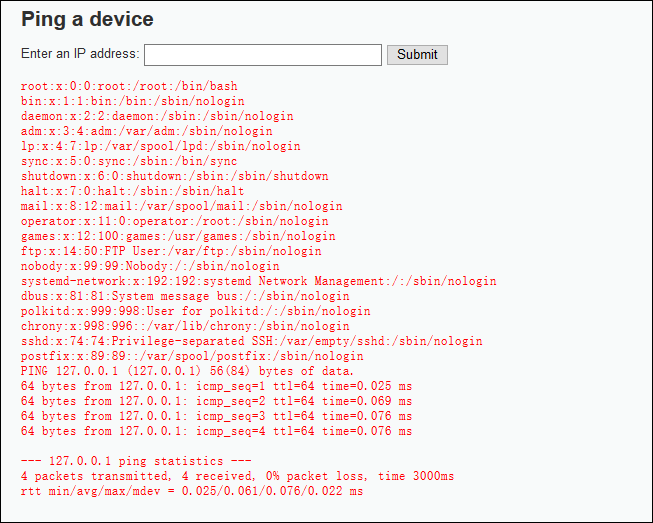Click the halt:x:7:0 output line
Image resolution: width=653 pixels, height=523 pixels.
tap(132, 191)
